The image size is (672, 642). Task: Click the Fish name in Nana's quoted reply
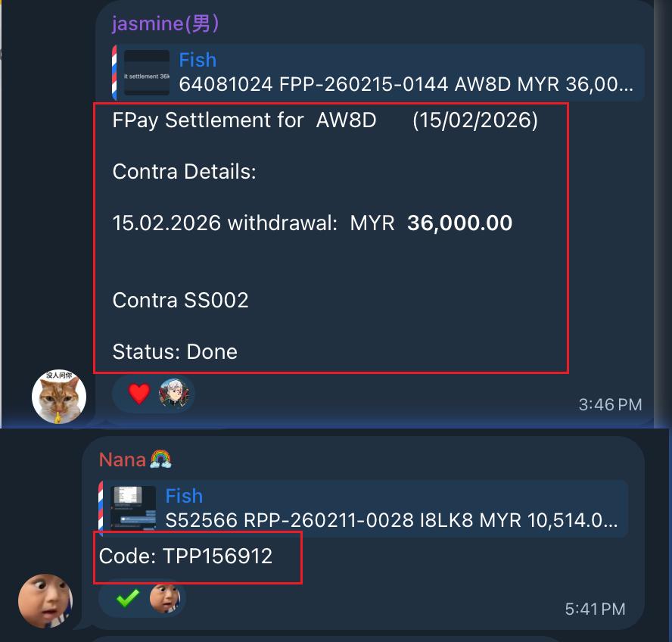pos(184,496)
